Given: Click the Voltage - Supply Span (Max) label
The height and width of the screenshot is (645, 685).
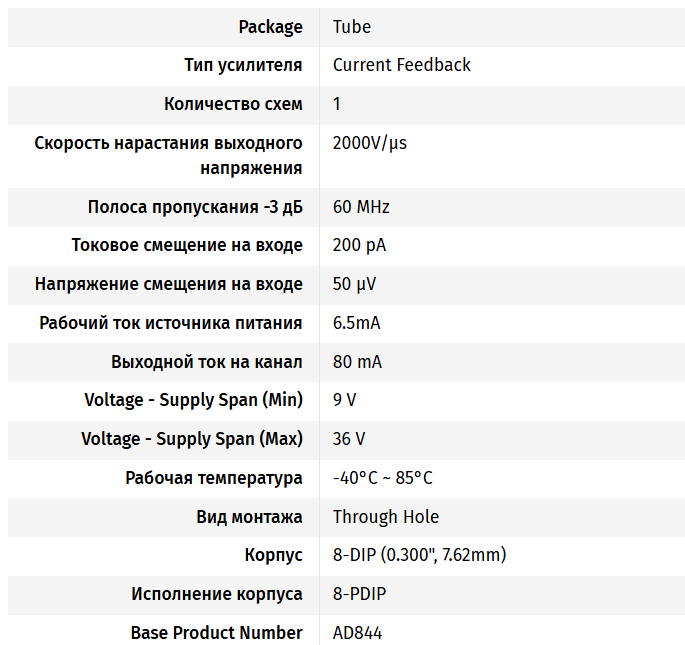Looking at the screenshot, I should [192, 439].
